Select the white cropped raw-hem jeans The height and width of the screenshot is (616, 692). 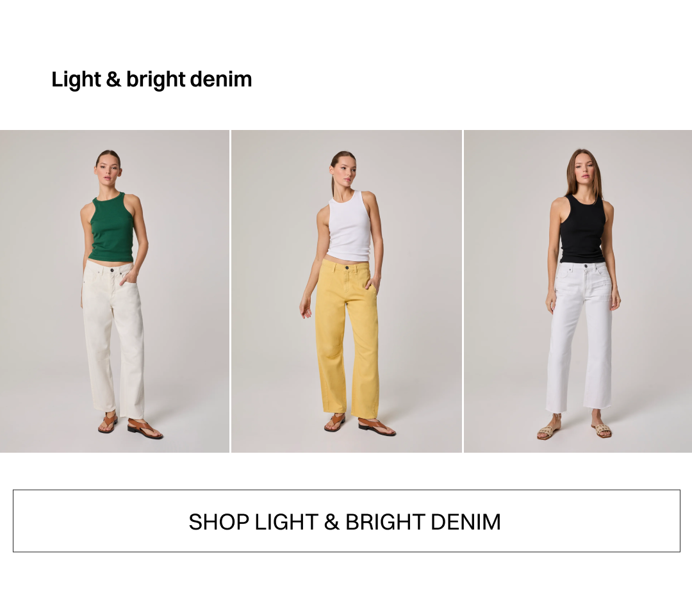point(580,337)
